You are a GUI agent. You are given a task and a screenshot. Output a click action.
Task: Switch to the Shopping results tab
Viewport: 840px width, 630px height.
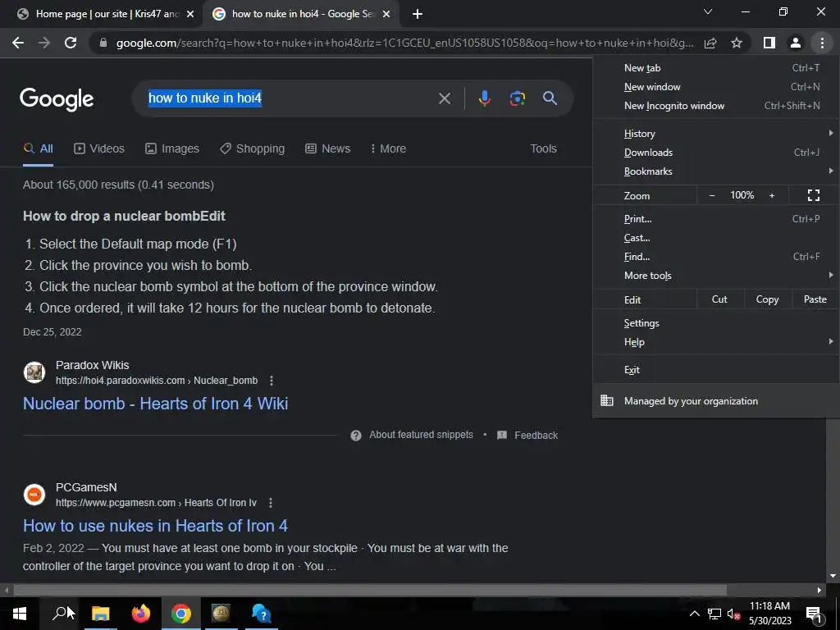tap(253, 148)
